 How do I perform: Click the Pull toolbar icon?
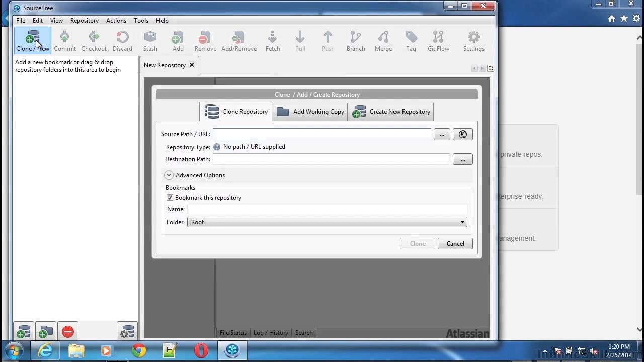tap(300, 41)
